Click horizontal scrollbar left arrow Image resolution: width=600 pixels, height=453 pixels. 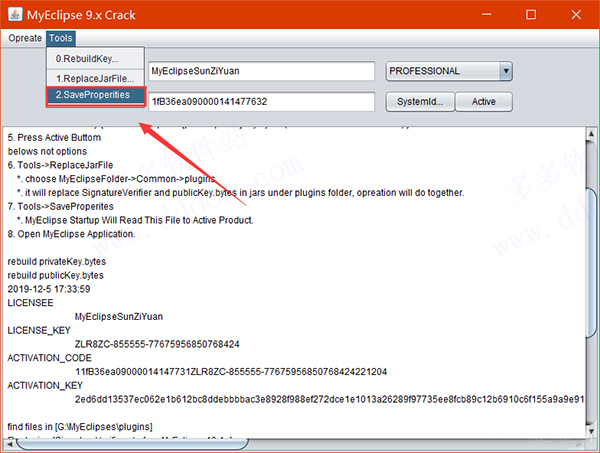tap(9, 444)
